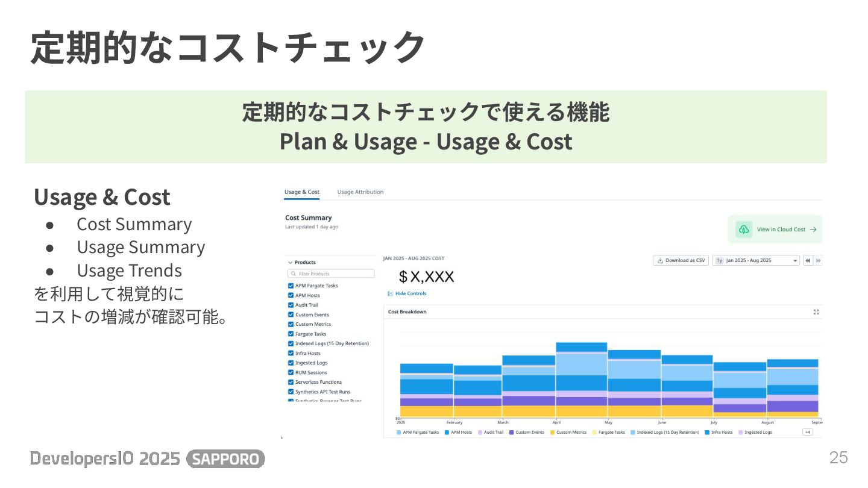The image size is (868, 488).
Task: Click the 'Last updated 1 day ago' text
Action: point(312,227)
